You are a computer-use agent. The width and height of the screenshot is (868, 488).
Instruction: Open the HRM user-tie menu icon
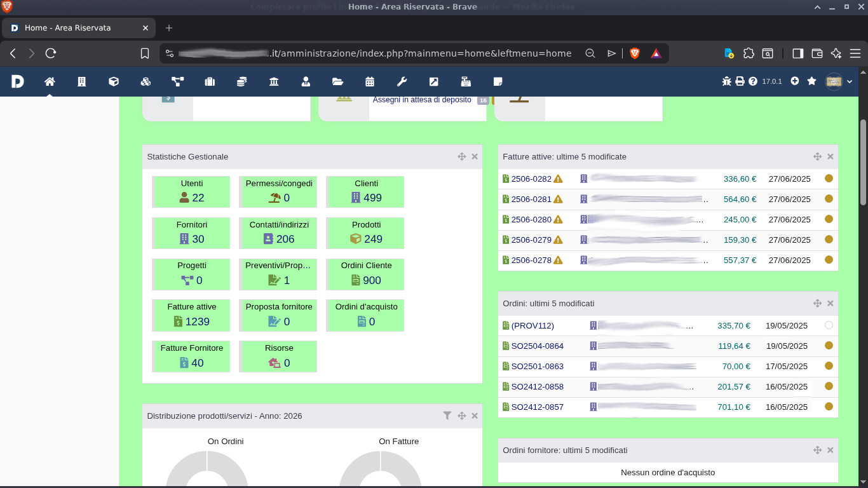pyautogui.click(x=306, y=81)
